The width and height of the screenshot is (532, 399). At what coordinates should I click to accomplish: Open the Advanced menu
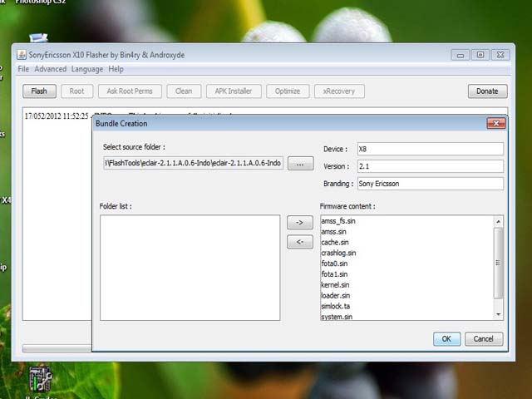click(x=50, y=69)
